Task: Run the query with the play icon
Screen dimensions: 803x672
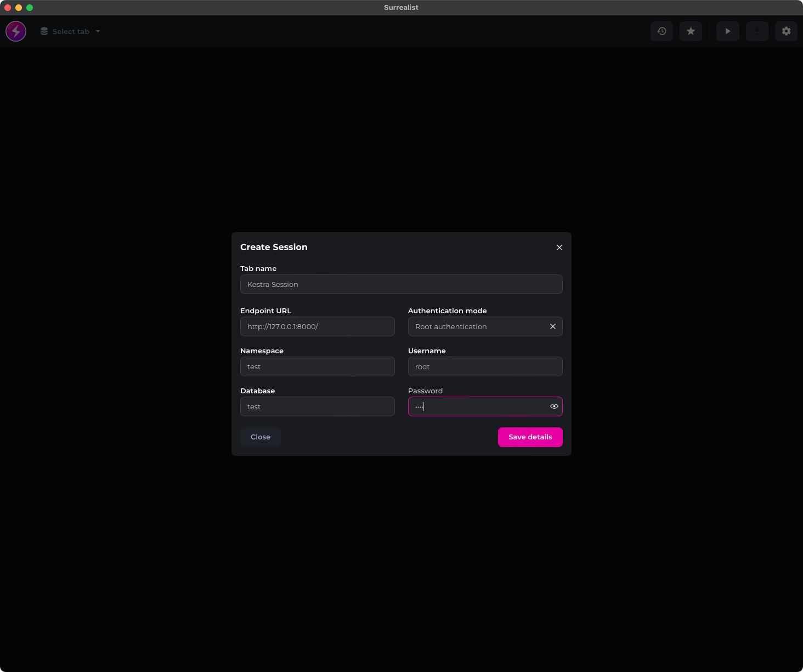Action: point(727,31)
